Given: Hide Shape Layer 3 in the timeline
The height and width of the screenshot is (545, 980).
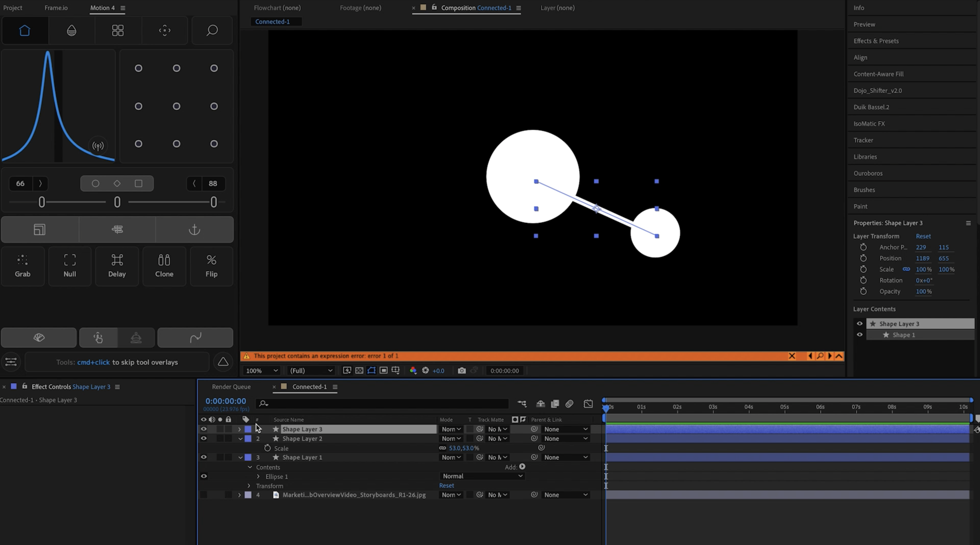Looking at the screenshot, I should click(204, 429).
